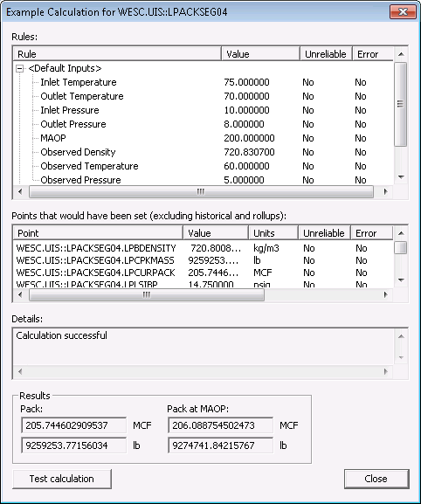Click the Rules list scroll up arrow
This screenshot has width=421, height=504.
click(401, 54)
